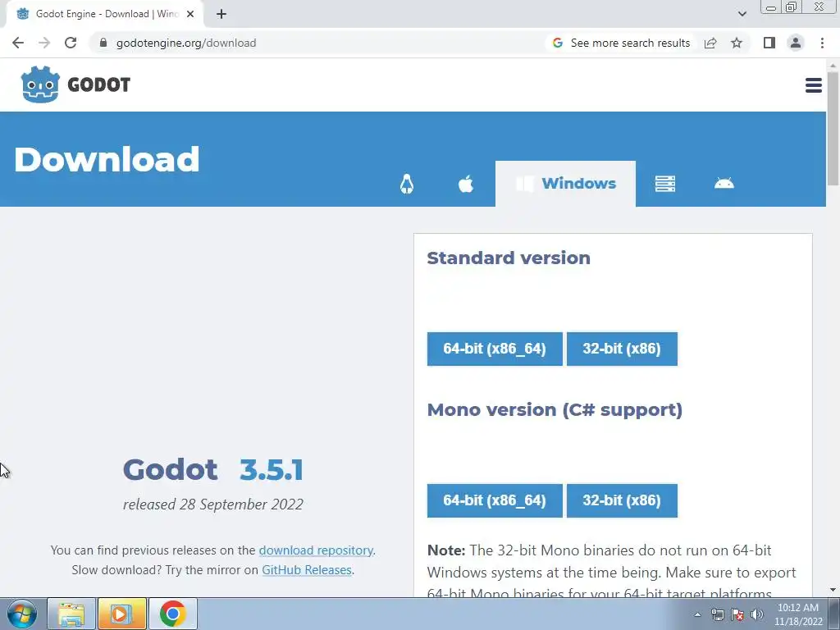840x630 pixels.
Task: Reload the current page
Action: click(x=71, y=43)
